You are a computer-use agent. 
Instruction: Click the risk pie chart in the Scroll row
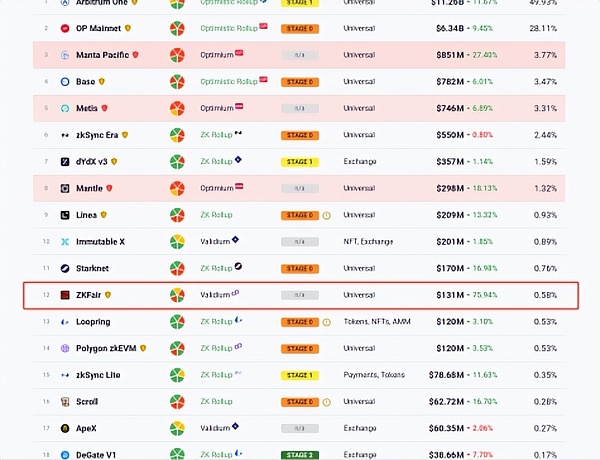point(177,402)
